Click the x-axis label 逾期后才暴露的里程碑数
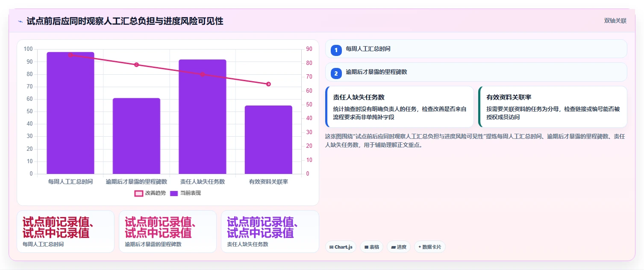Viewport: 644px width, 270px height. tap(136, 182)
